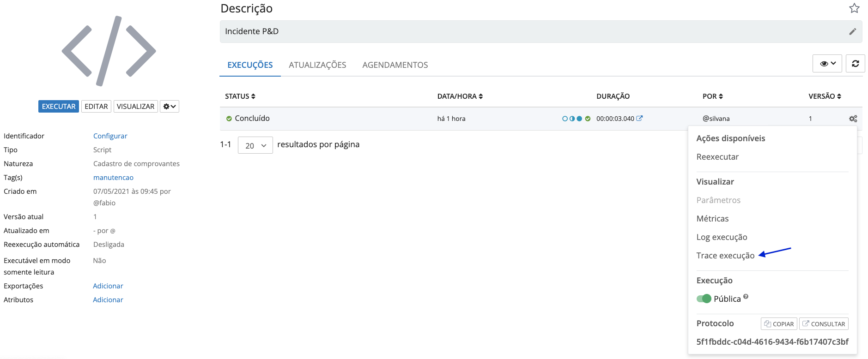Open the gear dropdown beside VISUALIZAR
This screenshot has height=359, width=868.
[169, 107]
